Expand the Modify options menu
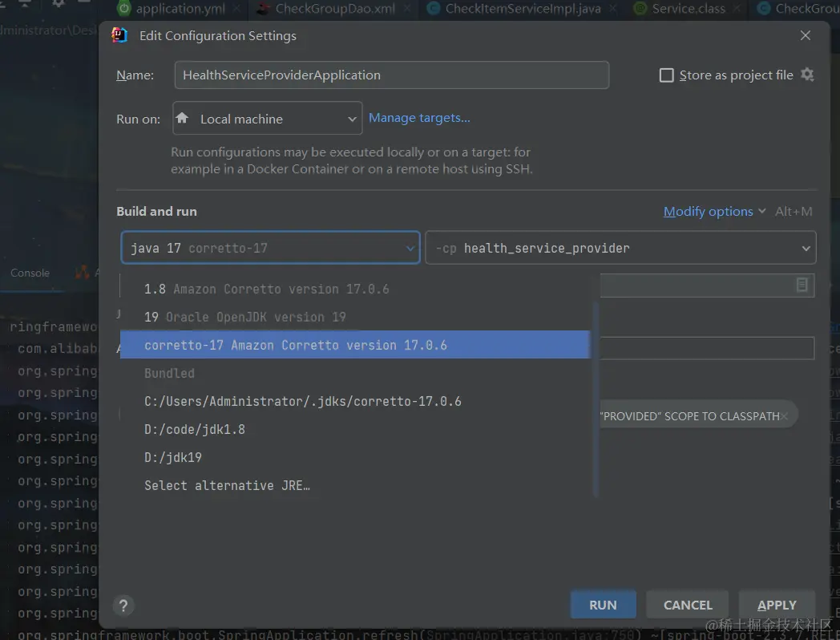The image size is (840, 640). coord(714,212)
